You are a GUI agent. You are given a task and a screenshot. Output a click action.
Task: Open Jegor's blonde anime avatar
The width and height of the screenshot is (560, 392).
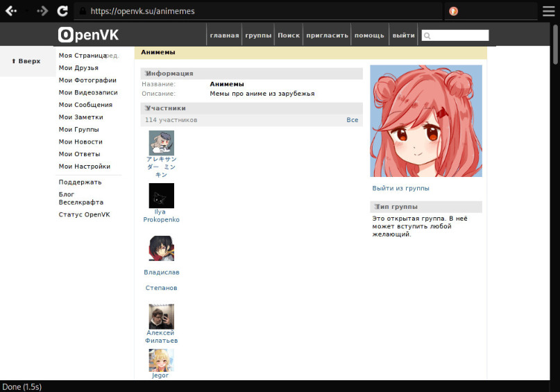(x=162, y=360)
